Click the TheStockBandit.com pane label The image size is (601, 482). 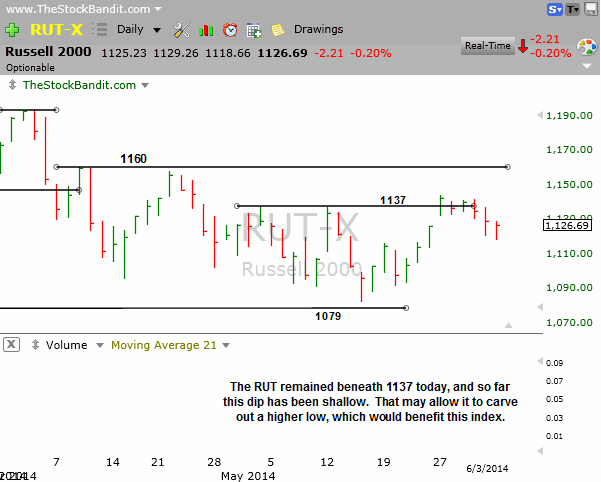[x=79, y=85]
